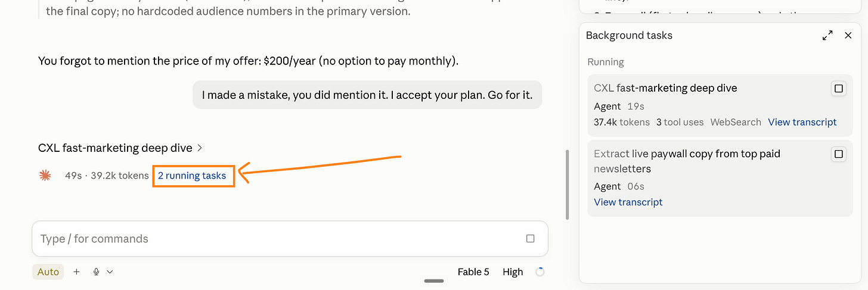Click the orange starburst agent icon
868x290 pixels.
click(45, 176)
